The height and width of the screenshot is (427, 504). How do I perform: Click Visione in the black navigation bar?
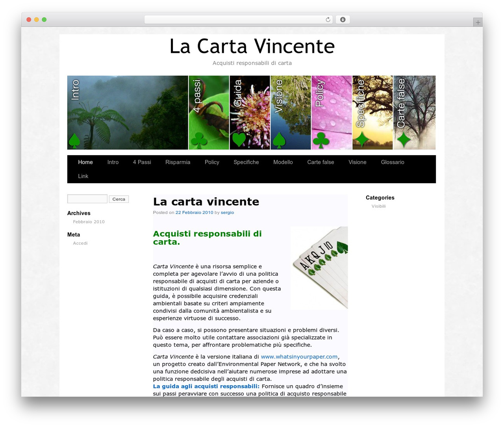[x=358, y=162]
